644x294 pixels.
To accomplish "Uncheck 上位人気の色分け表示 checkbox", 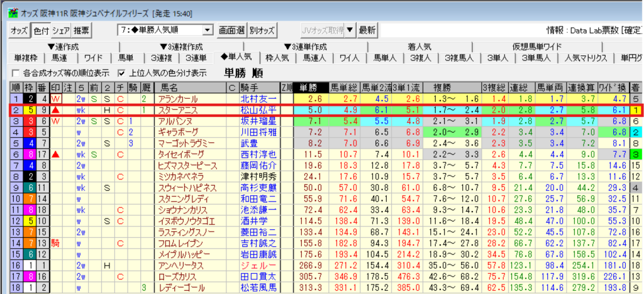I will click(x=122, y=73).
